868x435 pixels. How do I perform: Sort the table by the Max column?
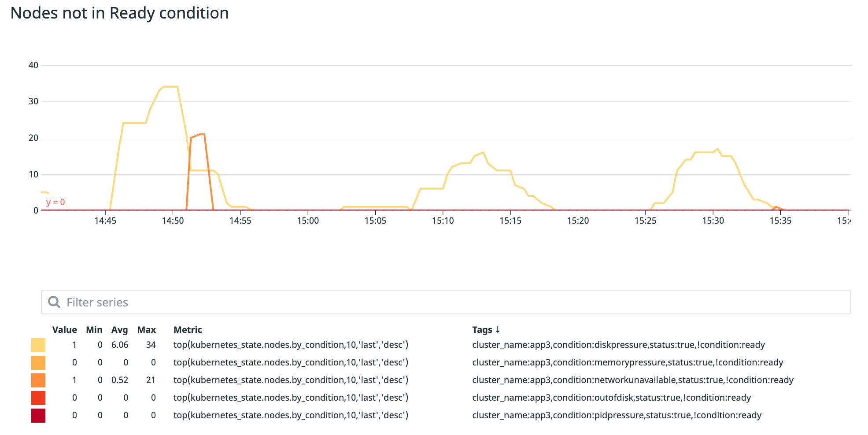[147, 329]
